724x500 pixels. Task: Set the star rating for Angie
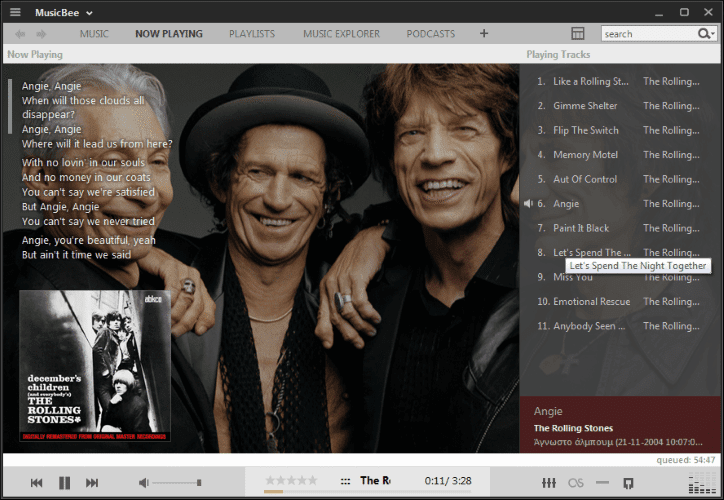coord(291,481)
